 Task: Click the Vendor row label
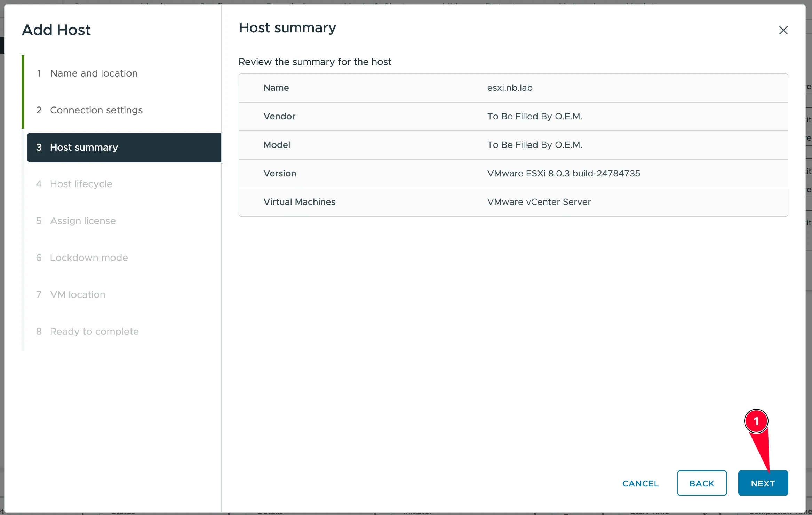click(279, 116)
